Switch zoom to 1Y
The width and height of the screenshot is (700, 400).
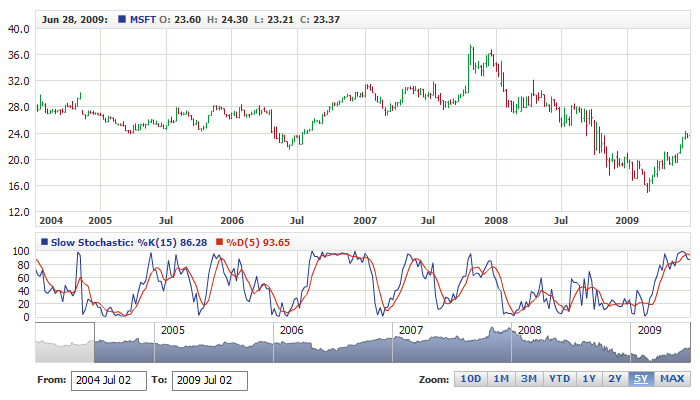(x=590, y=379)
